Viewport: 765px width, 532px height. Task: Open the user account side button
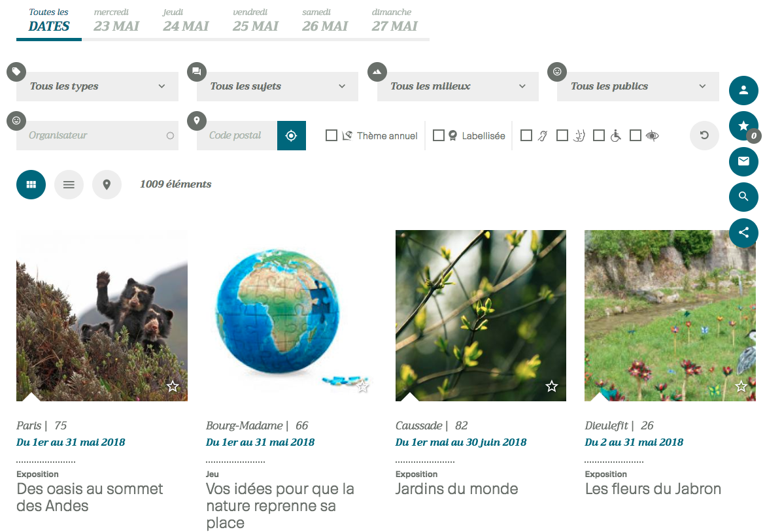point(743,90)
